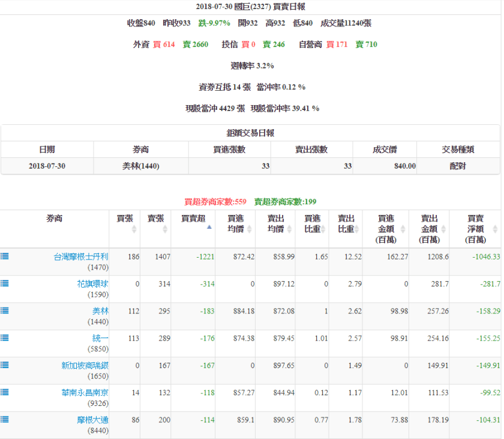Sort by 買進金額 column header

386,229
